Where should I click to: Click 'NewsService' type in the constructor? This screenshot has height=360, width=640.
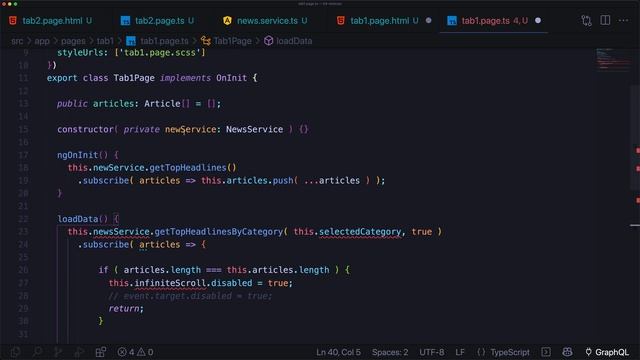(x=254, y=129)
